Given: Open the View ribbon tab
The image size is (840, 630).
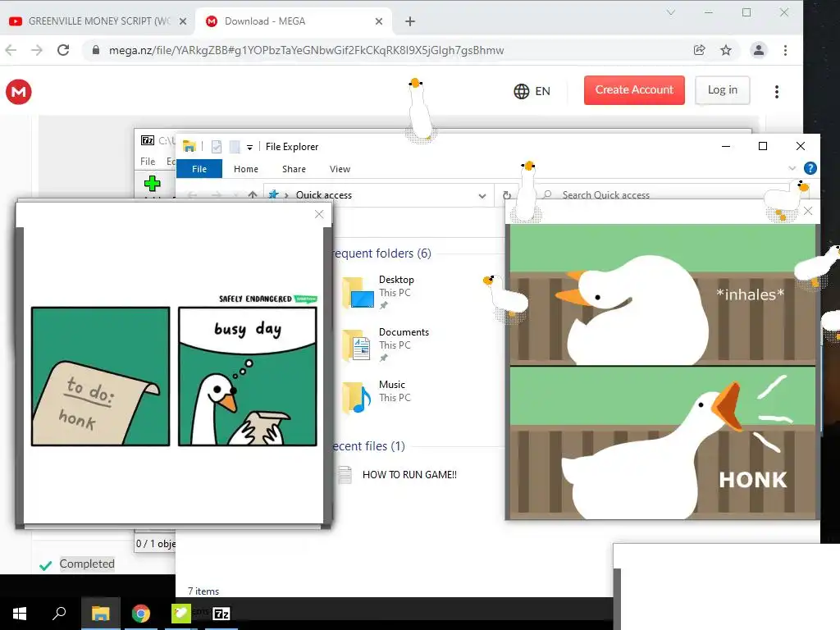Looking at the screenshot, I should click(340, 169).
